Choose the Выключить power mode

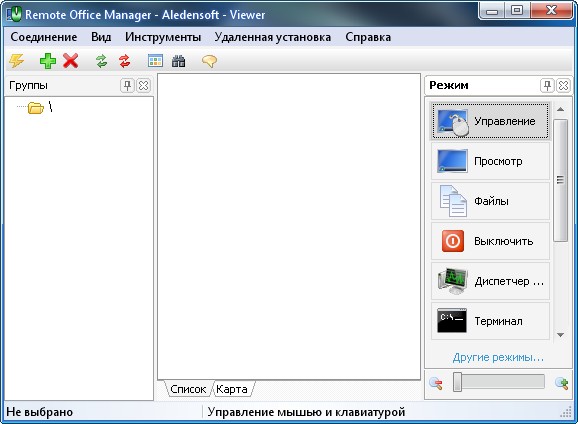tap(490, 241)
